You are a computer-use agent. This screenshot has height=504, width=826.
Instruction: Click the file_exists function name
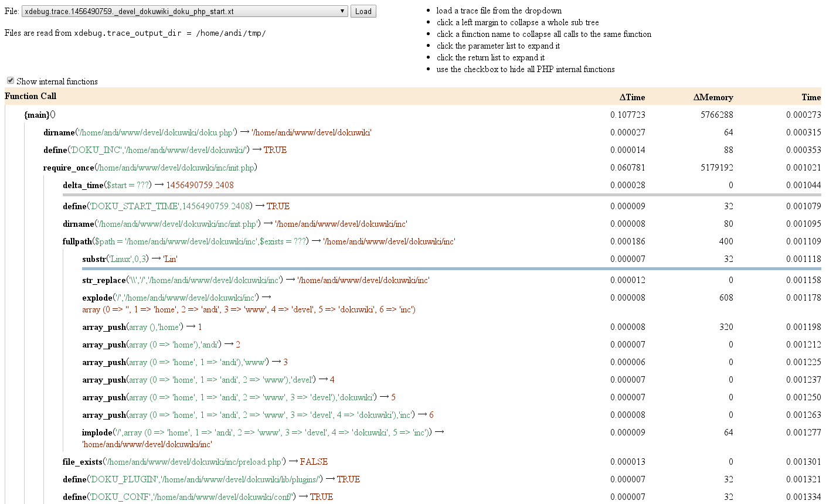click(82, 462)
